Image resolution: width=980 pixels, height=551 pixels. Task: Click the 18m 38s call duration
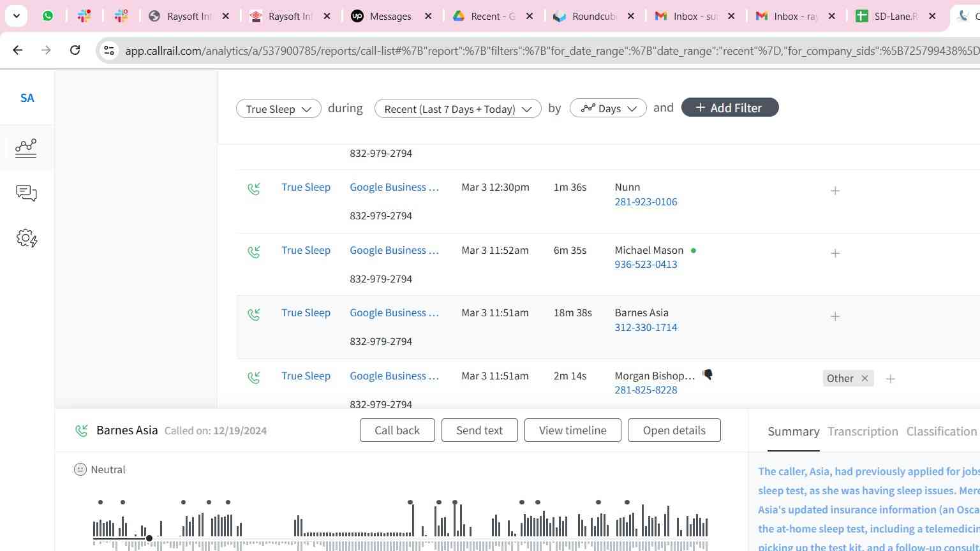point(572,312)
